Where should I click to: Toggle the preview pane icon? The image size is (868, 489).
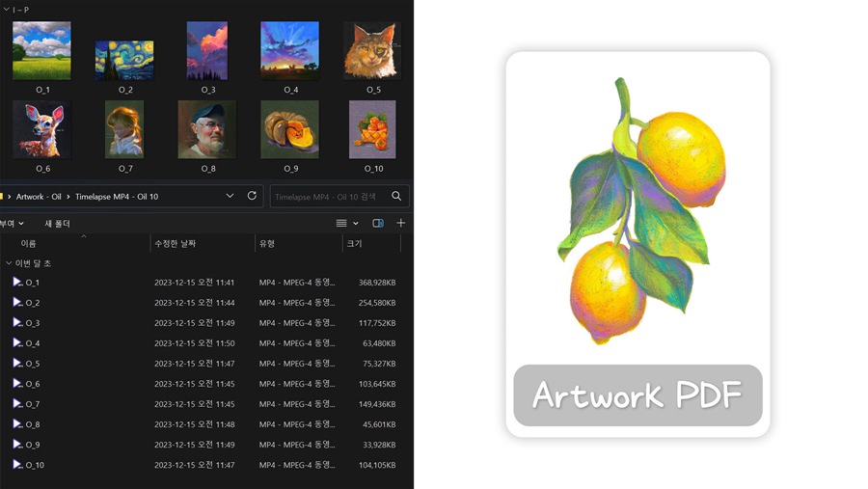pyautogui.click(x=378, y=223)
